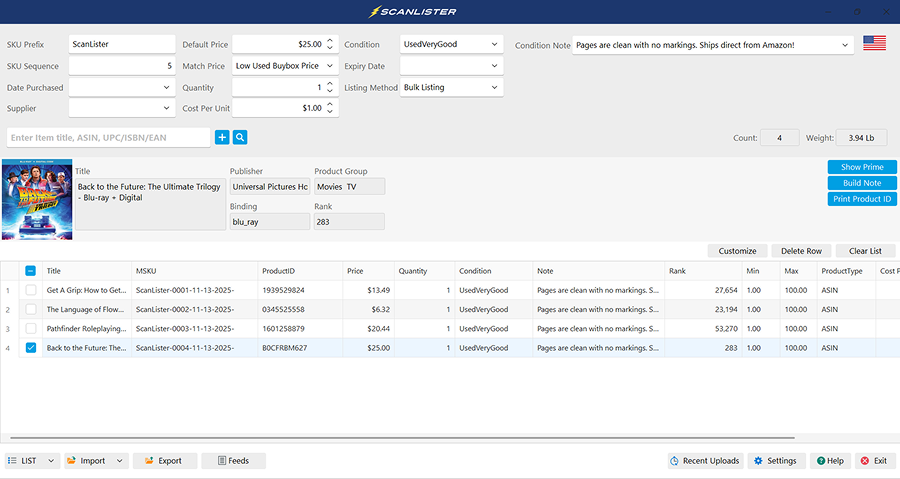Image resolution: width=900 pixels, height=479 pixels.
Task: Click Build Note button
Action: tap(862, 183)
